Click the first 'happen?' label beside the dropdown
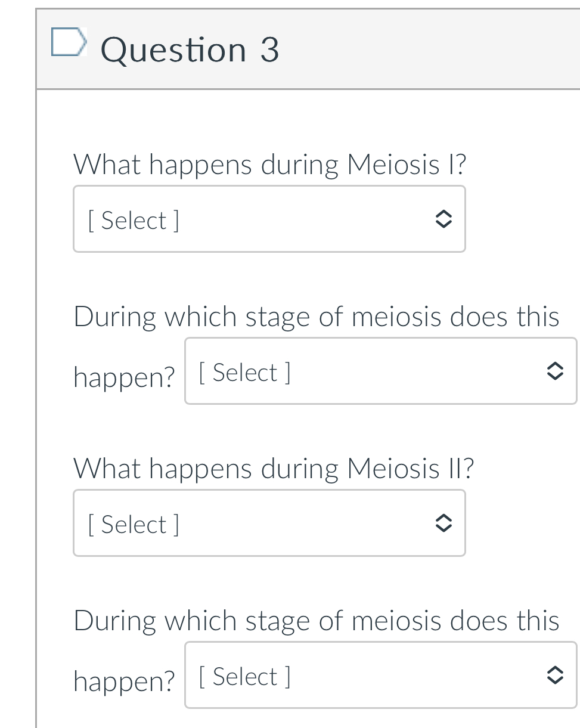Image resolution: width=580 pixels, height=728 pixels. coord(124,377)
